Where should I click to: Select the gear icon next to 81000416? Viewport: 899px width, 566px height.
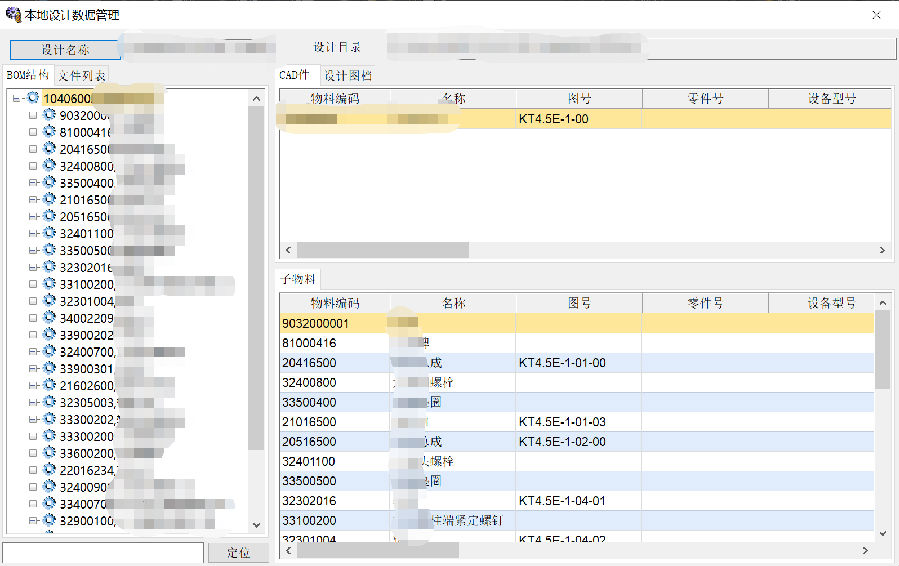point(49,131)
